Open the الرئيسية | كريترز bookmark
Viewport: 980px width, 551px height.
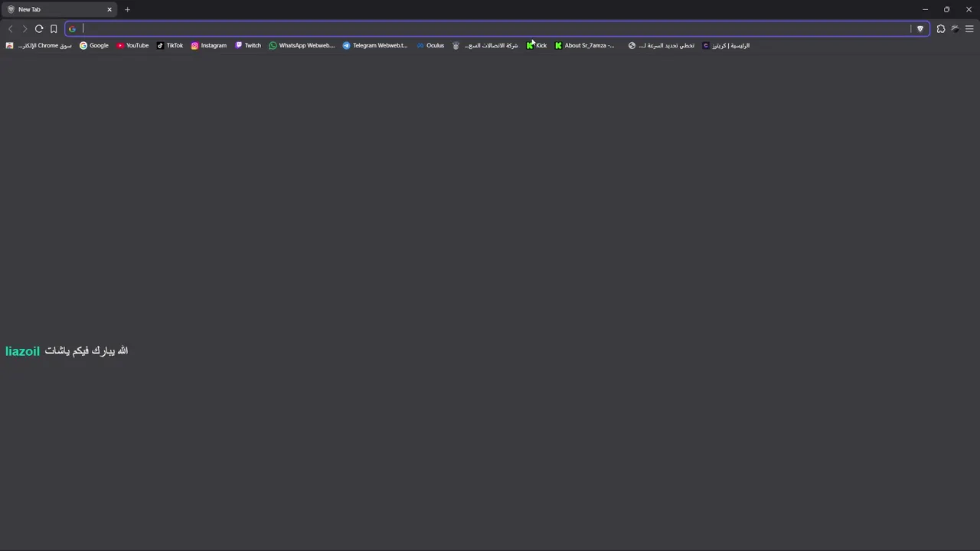pos(726,45)
